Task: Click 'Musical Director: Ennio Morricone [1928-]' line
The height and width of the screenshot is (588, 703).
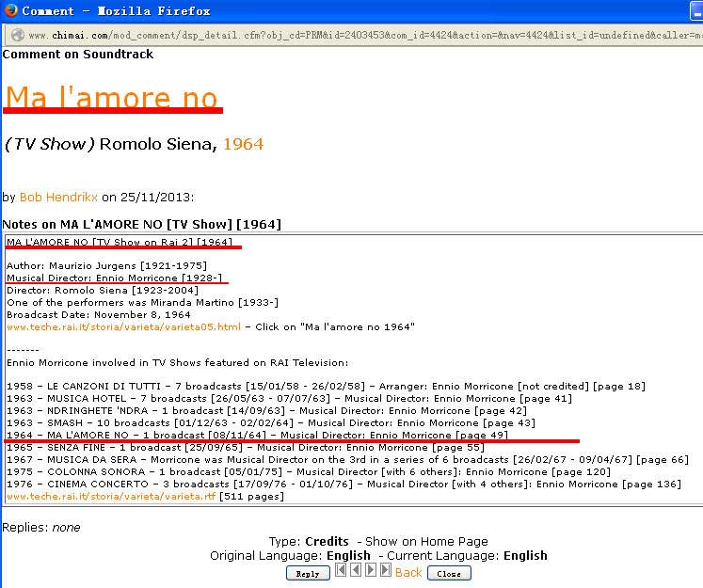Action: (x=114, y=278)
